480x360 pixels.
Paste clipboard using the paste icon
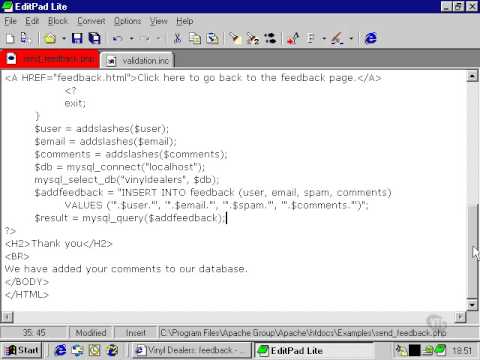(x=213, y=39)
